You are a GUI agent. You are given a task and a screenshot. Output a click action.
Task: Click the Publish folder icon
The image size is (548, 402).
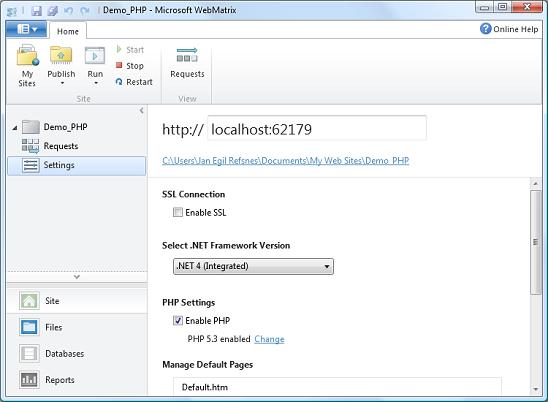pos(61,55)
